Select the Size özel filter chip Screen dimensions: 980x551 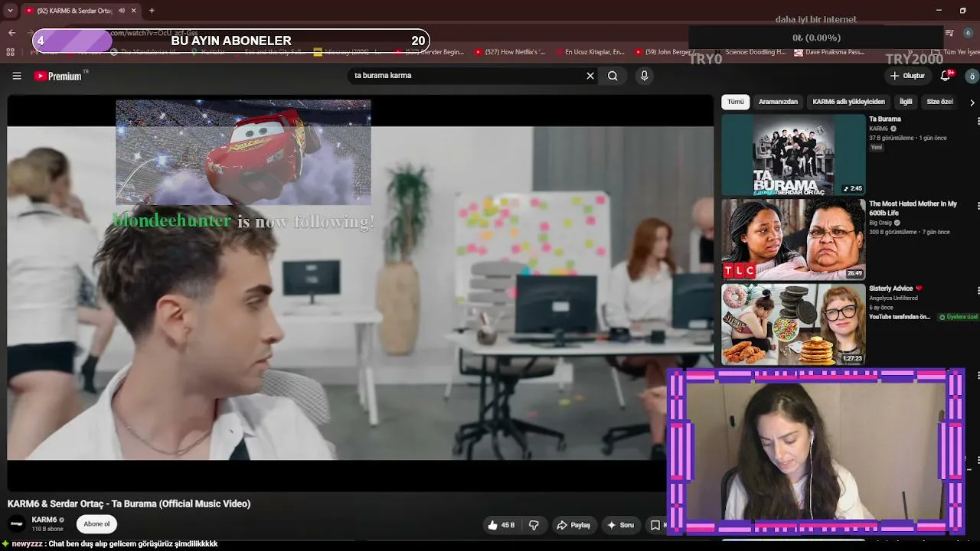click(939, 102)
